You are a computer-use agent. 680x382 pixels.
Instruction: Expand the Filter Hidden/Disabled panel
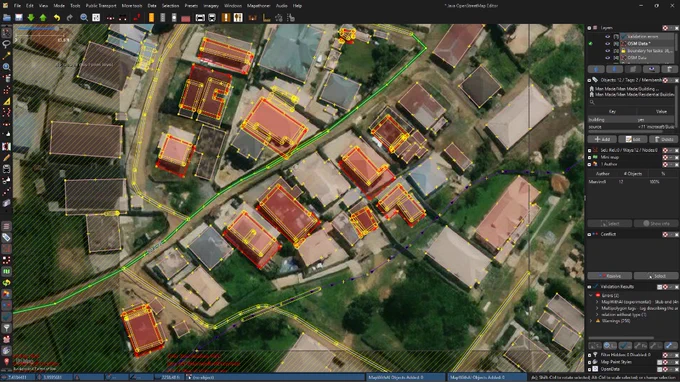(589, 355)
